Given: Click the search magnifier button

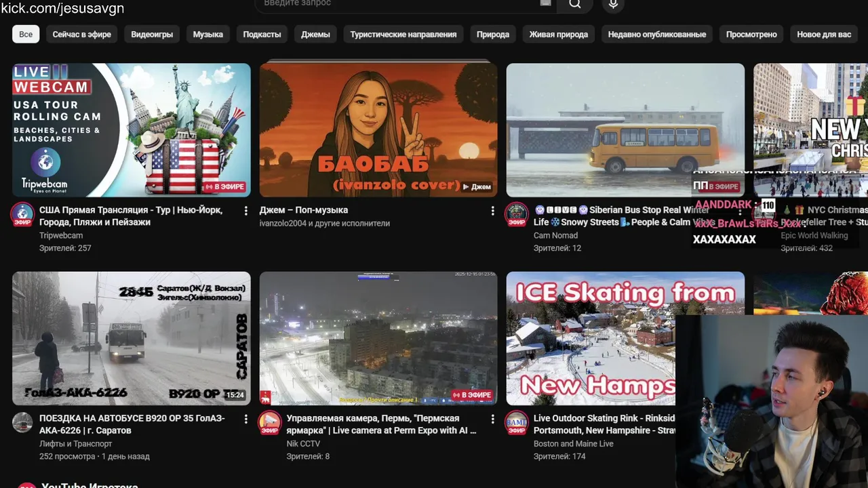Looking at the screenshot, I should 575,3.
